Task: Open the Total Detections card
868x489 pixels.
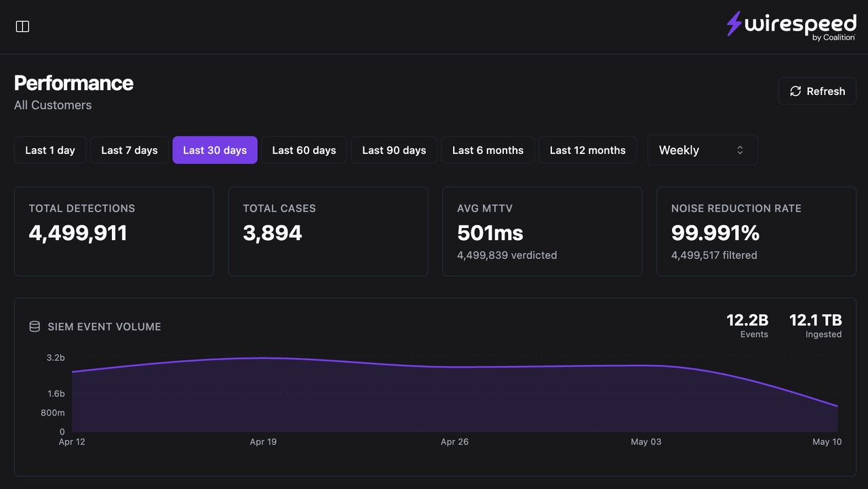Action: 114,231
